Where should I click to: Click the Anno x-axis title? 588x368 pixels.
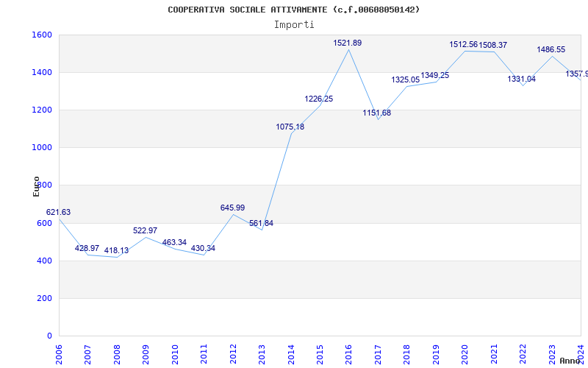pyautogui.click(x=570, y=361)
